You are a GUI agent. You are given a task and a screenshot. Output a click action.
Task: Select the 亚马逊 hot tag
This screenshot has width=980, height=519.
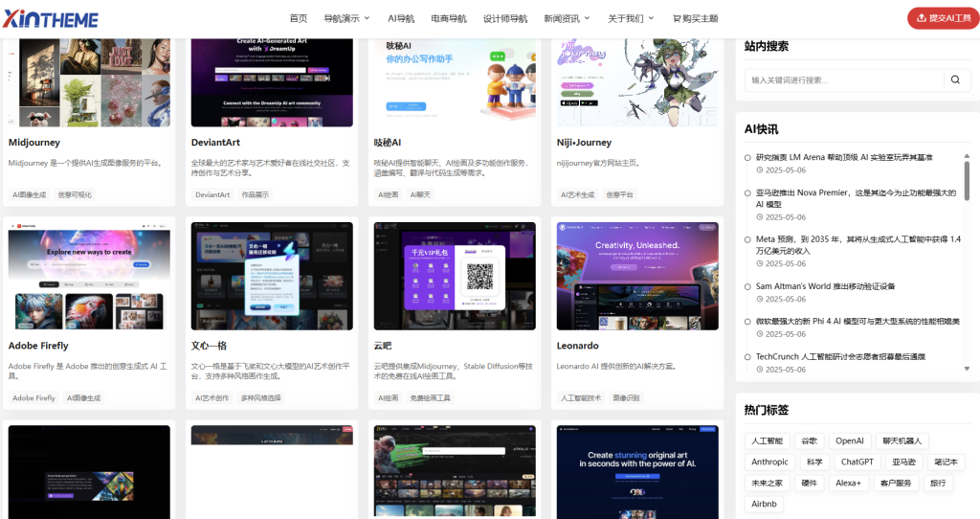pyautogui.click(x=903, y=463)
